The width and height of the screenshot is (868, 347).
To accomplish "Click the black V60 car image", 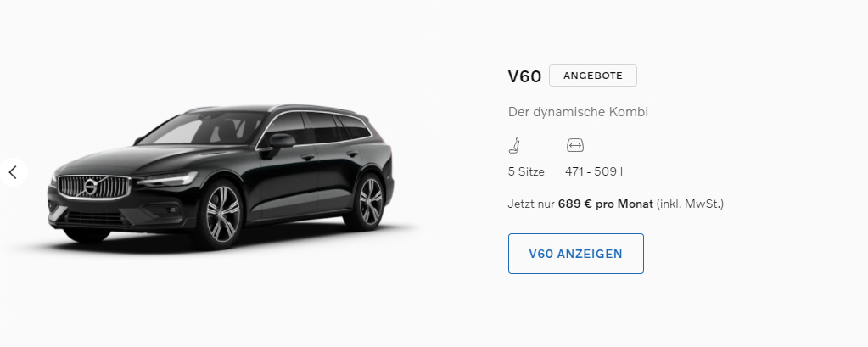I will pyautogui.click(x=221, y=176).
